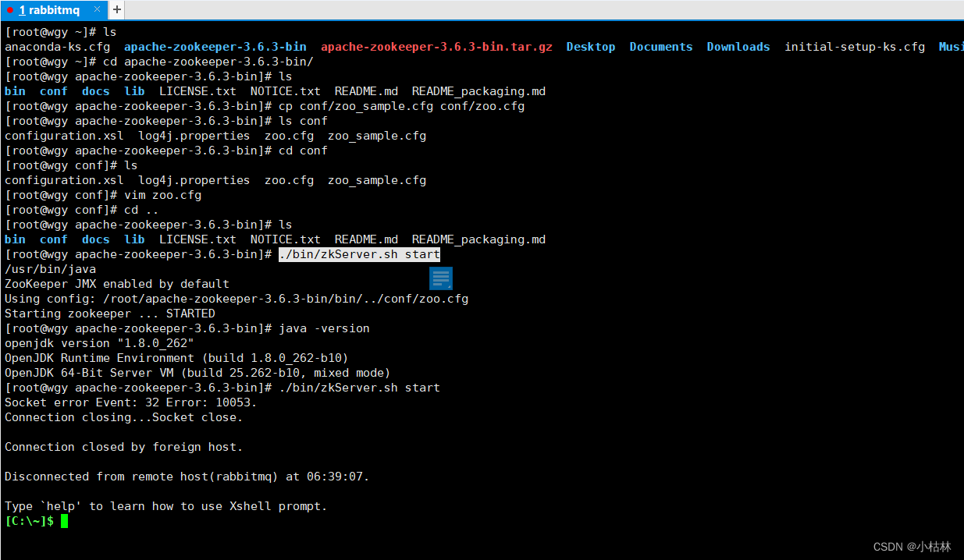964x560 pixels.
Task: Click the 'Using config:' path line
Action: (237, 299)
